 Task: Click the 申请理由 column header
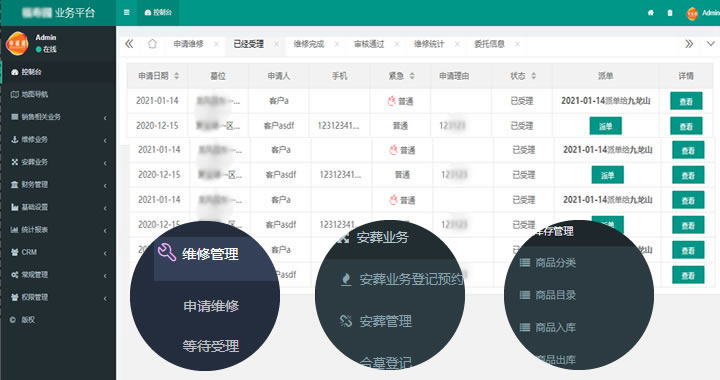click(x=454, y=76)
